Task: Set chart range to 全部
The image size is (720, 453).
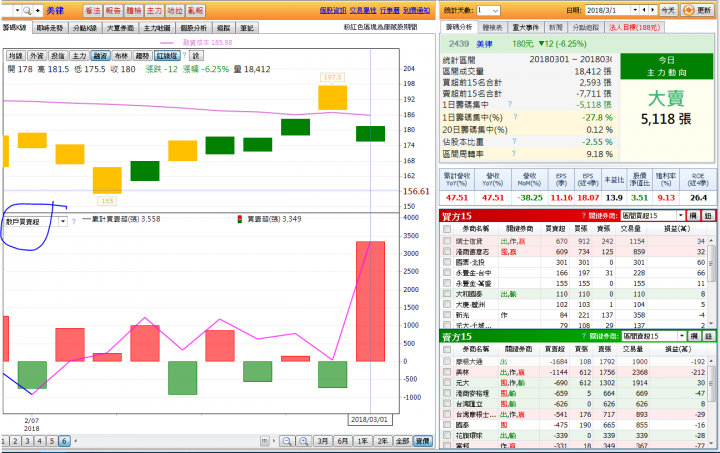Action: (x=403, y=441)
